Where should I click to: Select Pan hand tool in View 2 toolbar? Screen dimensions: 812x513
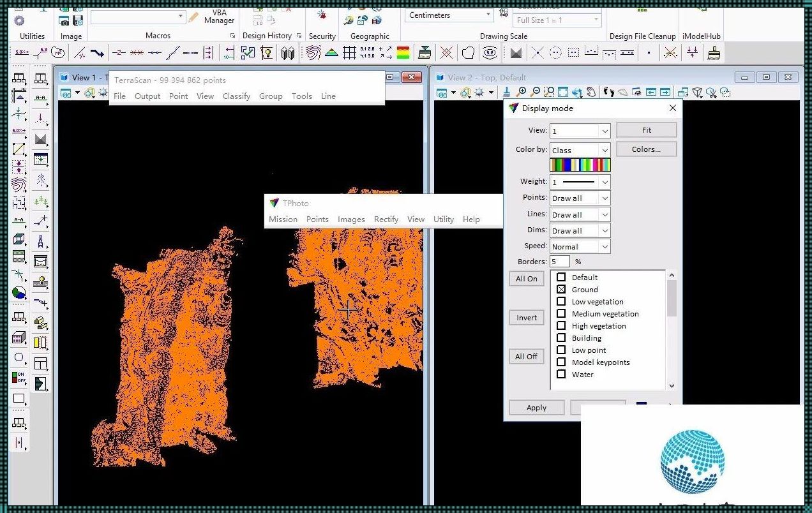coord(592,93)
